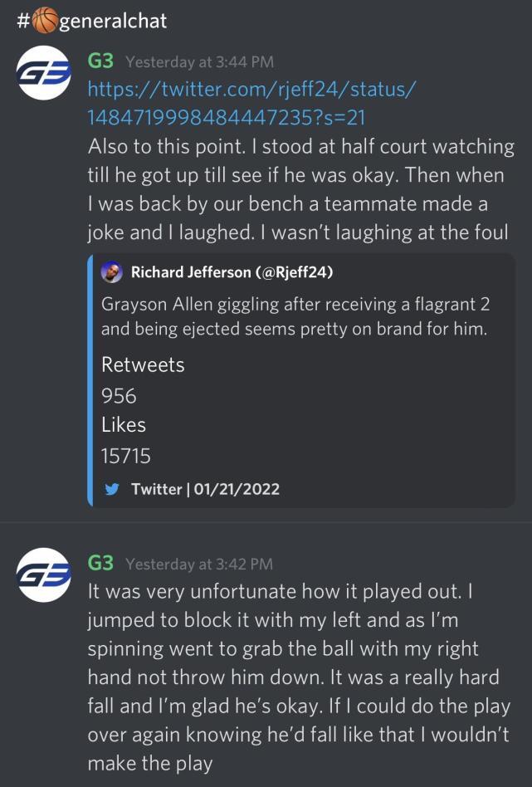Open G3 avatar on 3:42 PM message
The image size is (532, 787).
tap(44, 574)
